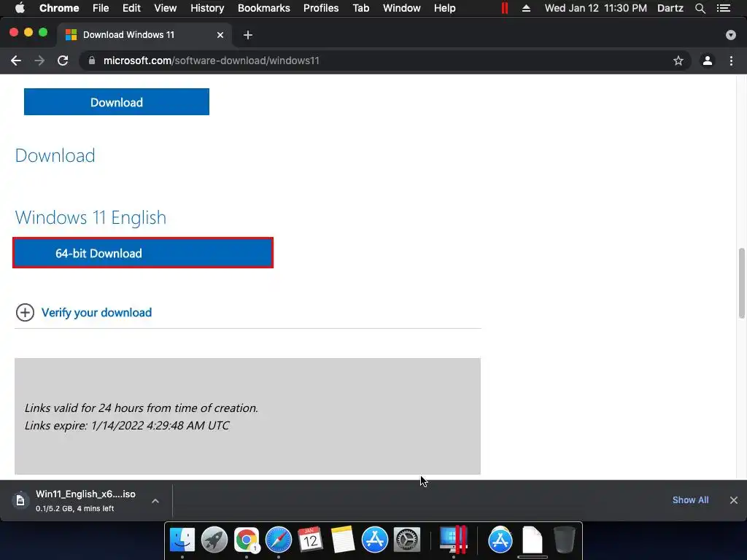Screen dimensions: 747x560
Task: Open the Chrome profile avatar menu
Action: click(x=708, y=61)
